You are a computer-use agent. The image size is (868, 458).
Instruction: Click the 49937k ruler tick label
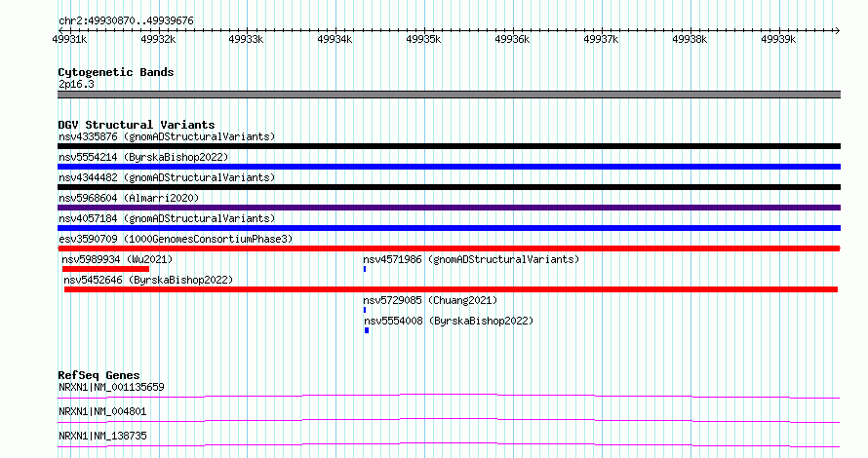click(601, 39)
